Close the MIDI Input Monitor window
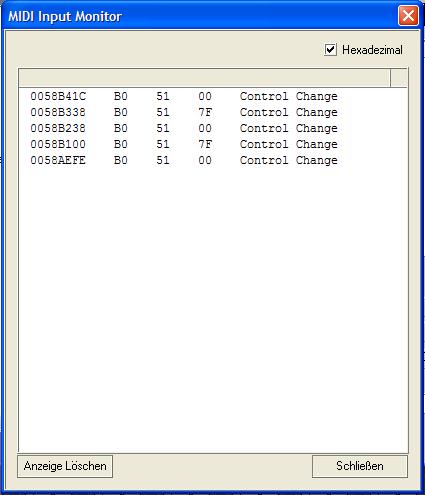Screen dimensions: 425x495 [x=408, y=15]
